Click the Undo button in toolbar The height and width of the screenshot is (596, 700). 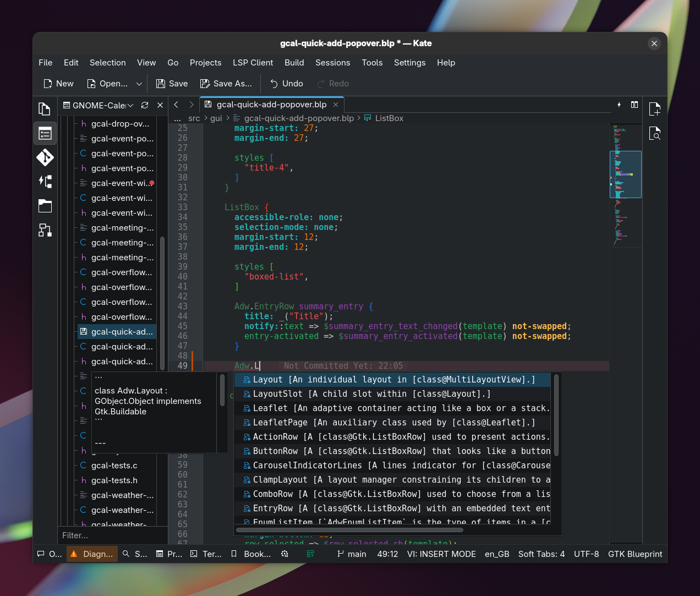[286, 84]
